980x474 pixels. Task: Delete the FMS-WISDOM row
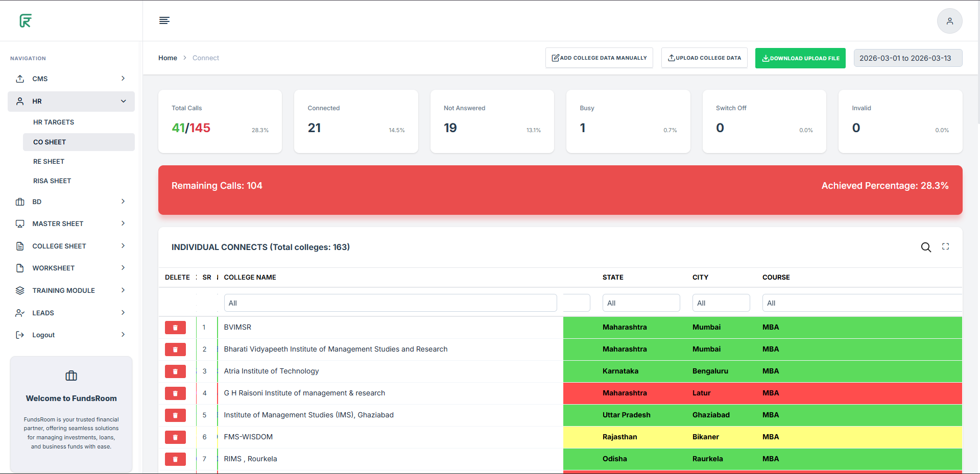click(175, 437)
